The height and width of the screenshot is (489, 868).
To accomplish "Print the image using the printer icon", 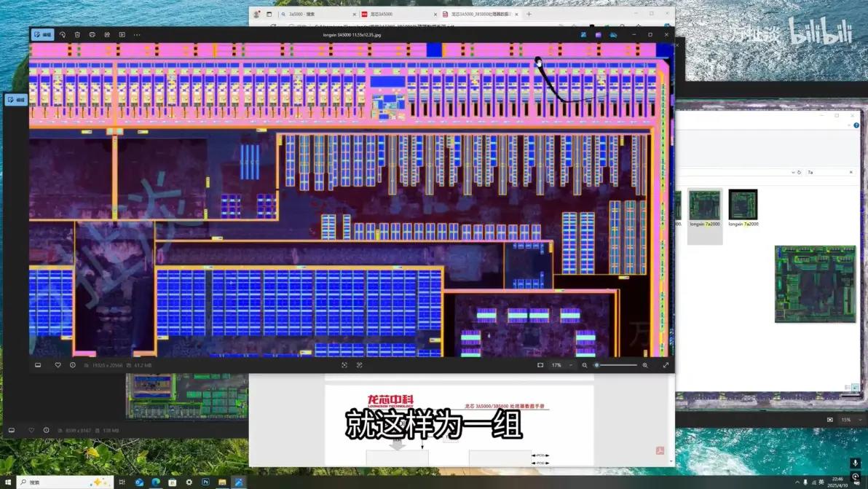I will pos(92,34).
